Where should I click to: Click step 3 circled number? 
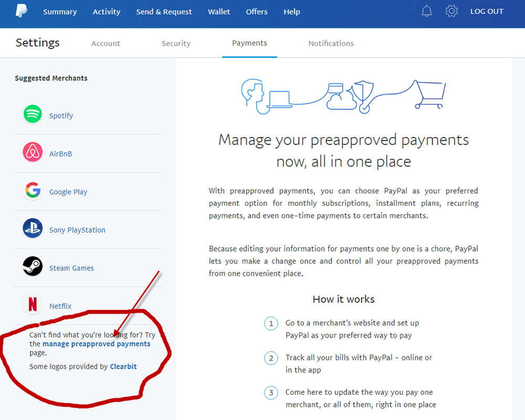[271, 393]
